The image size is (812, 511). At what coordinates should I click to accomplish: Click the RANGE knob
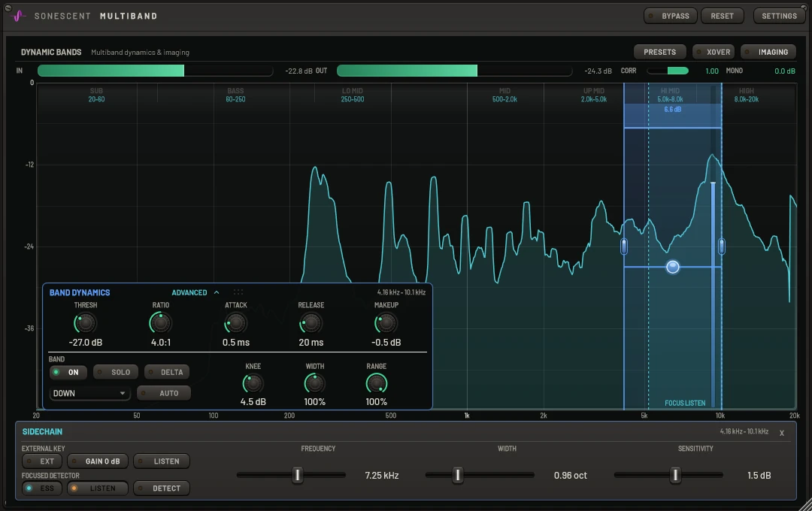pos(377,384)
